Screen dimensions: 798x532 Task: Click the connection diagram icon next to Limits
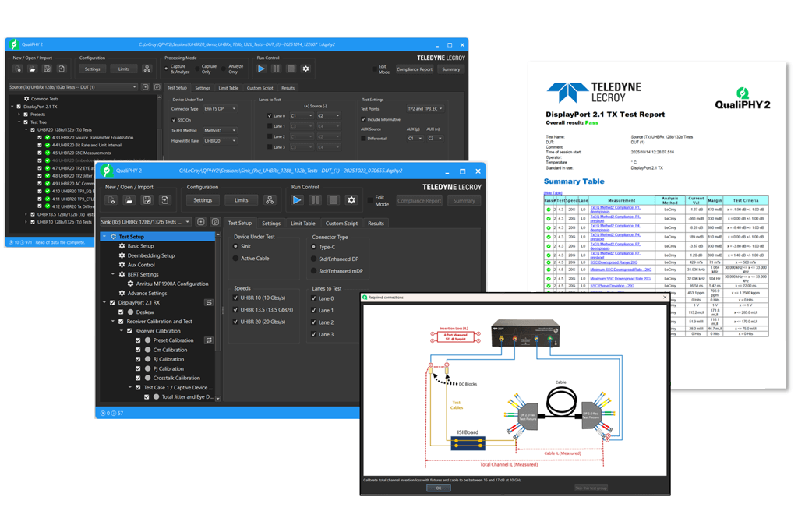(x=270, y=200)
